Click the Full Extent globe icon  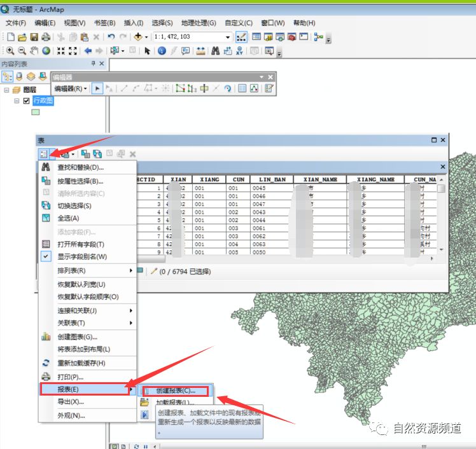[x=46, y=51]
